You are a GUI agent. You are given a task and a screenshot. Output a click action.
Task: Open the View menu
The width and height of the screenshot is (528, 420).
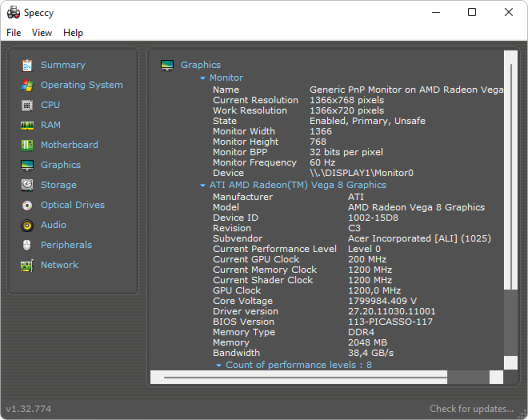click(x=42, y=33)
